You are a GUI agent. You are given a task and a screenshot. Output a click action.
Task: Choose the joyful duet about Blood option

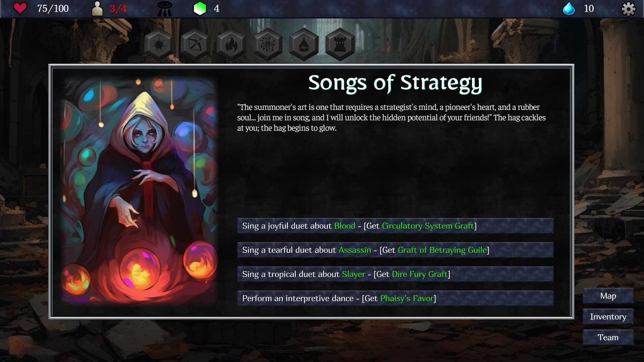(395, 226)
